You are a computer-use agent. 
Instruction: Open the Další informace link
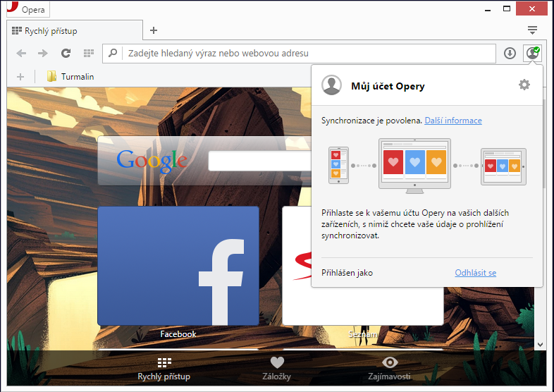coord(453,121)
